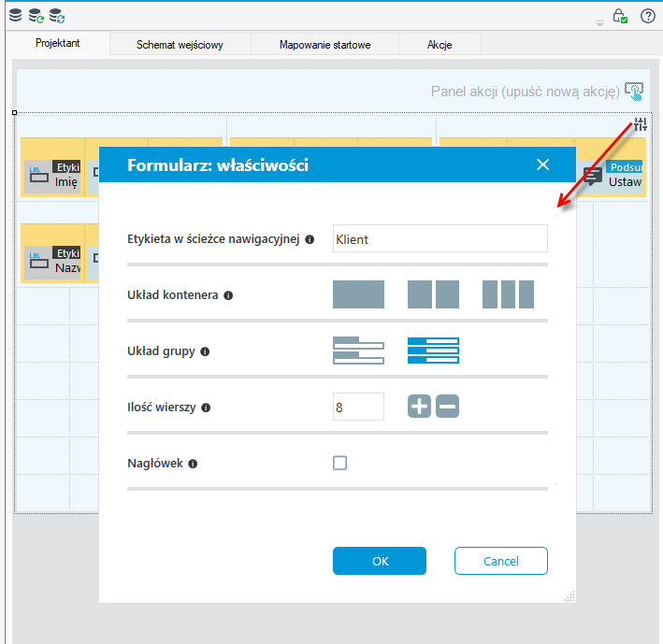
Task: Open Mapowanie startowe tab
Action: (324, 45)
